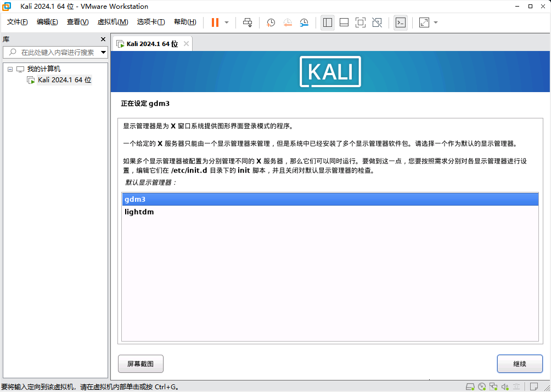Click the 屏幕截图 button
Viewport: 551px width, 392px height.
[x=140, y=363]
